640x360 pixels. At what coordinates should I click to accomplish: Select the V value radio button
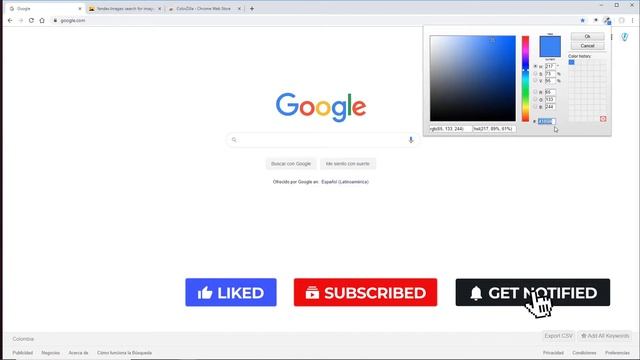(x=535, y=80)
